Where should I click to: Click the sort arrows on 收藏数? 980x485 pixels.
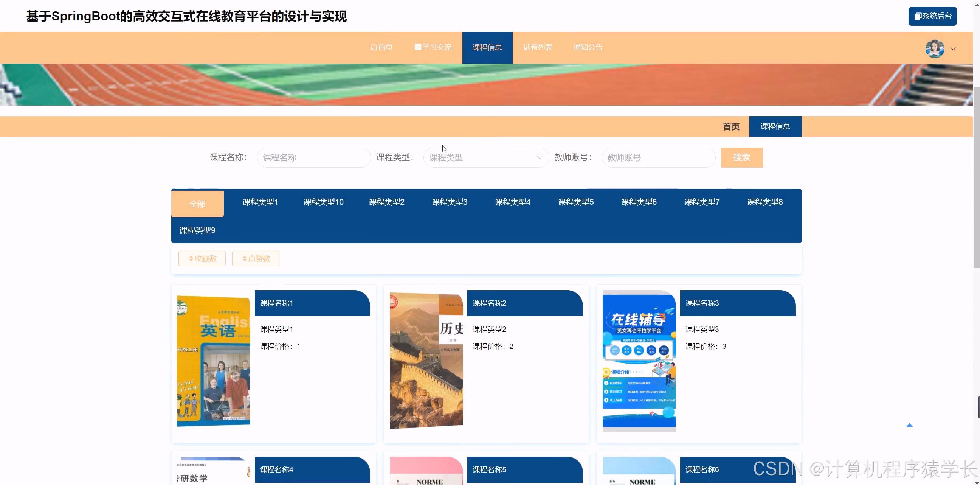pyautogui.click(x=191, y=258)
